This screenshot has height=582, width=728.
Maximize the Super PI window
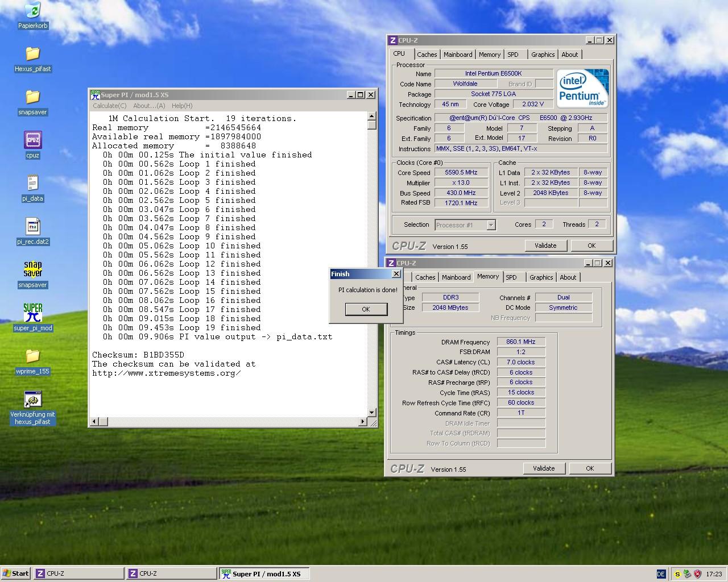coord(361,95)
